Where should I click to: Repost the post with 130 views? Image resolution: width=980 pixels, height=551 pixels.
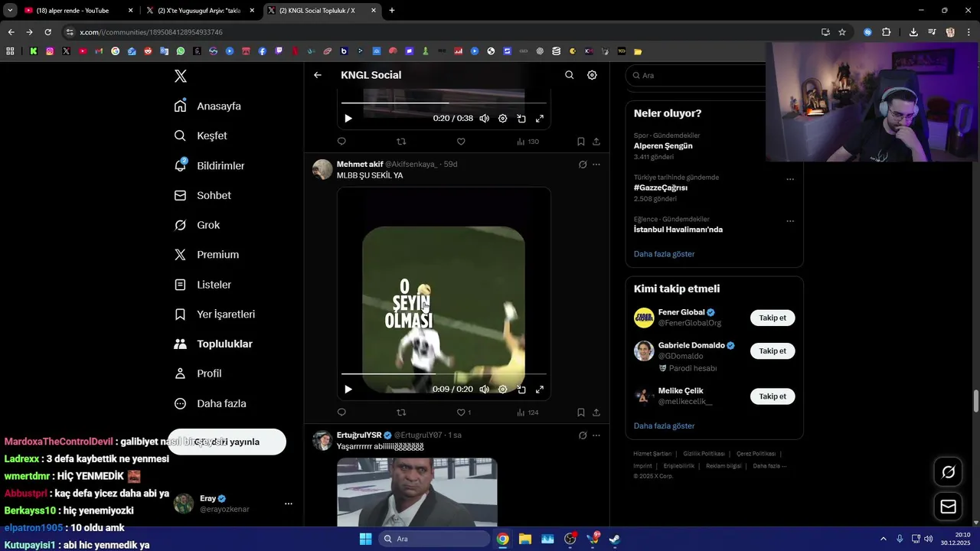[401, 142]
